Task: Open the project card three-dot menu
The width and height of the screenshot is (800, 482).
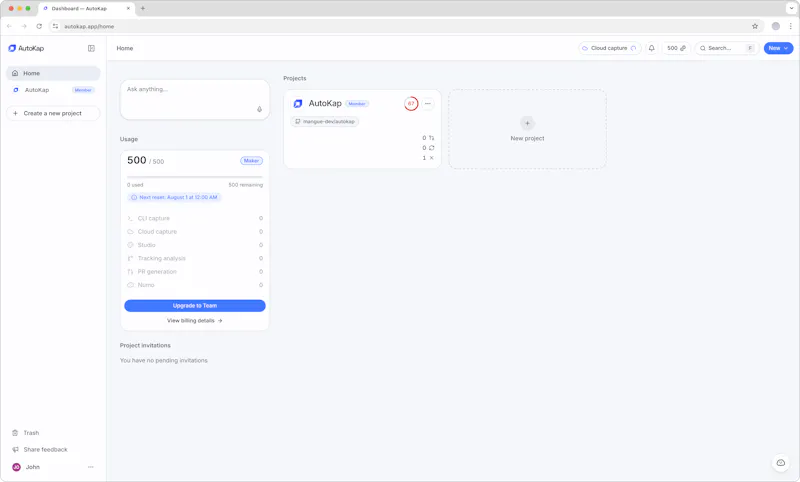Action: pyautogui.click(x=428, y=104)
